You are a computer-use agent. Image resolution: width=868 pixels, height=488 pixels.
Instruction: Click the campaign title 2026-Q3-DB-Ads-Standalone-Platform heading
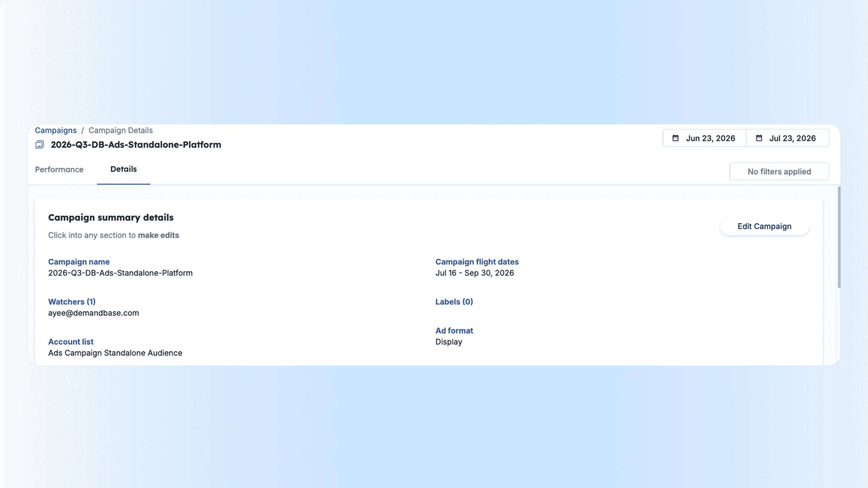pos(136,145)
